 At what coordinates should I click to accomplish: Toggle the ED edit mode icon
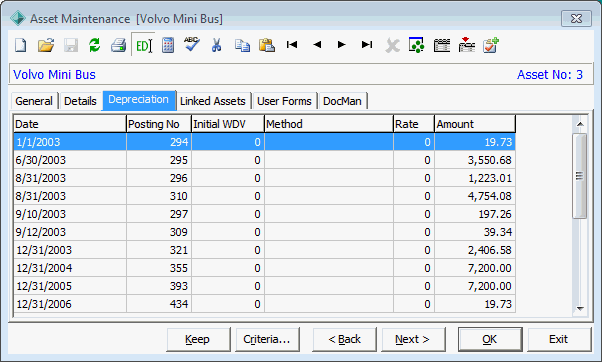(144, 46)
